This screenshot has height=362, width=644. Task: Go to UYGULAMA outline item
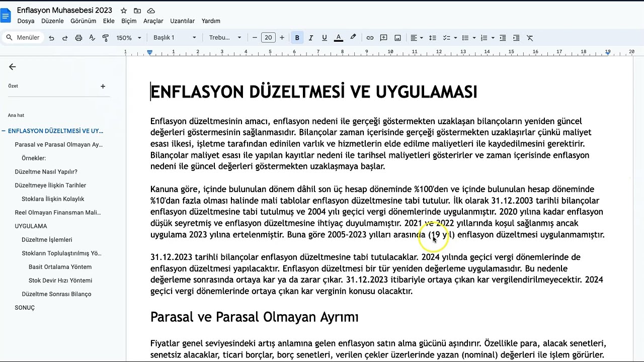click(x=31, y=226)
